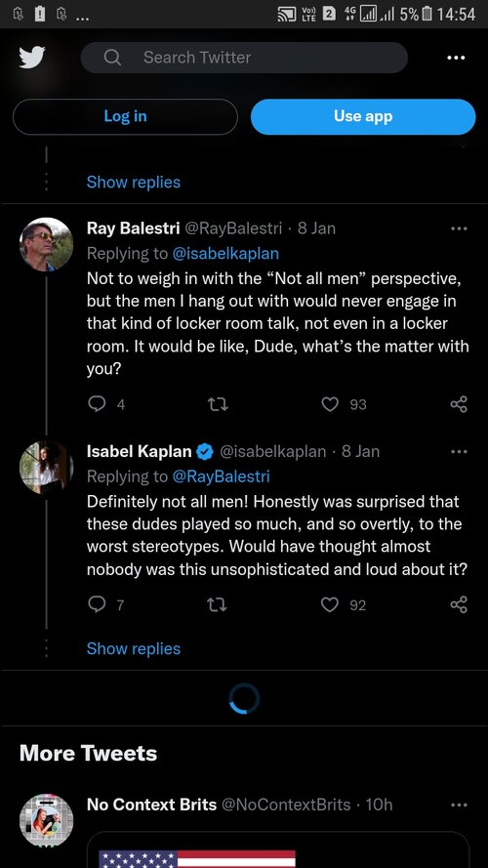Share Isabel Kaplan's tweet
Image resolution: width=488 pixels, height=868 pixels.
click(x=460, y=604)
